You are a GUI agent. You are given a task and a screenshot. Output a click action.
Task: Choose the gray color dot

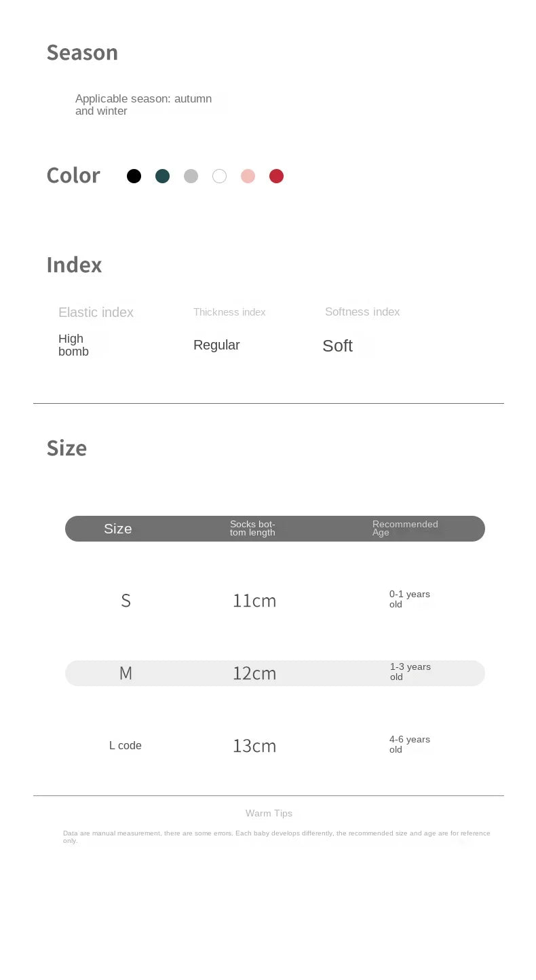tap(191, 176)
